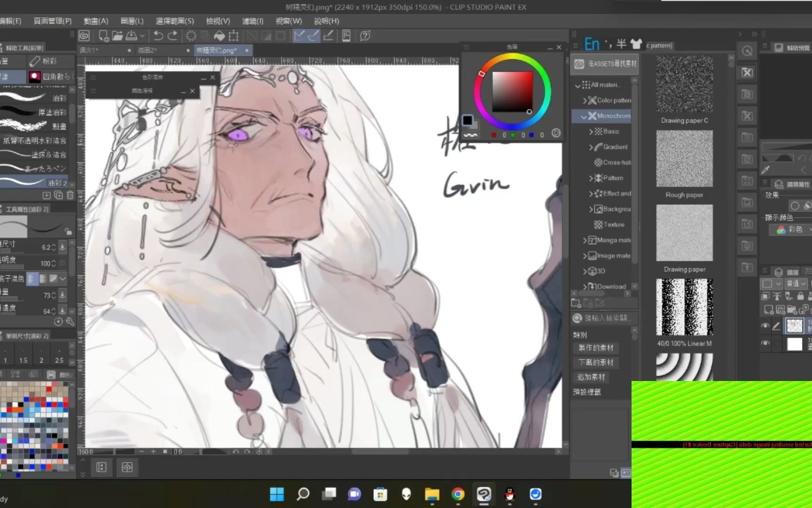Select the Texture material folder
Image resolution: width=812 pixels, height=508 pixels.
[x=609, y=225]
